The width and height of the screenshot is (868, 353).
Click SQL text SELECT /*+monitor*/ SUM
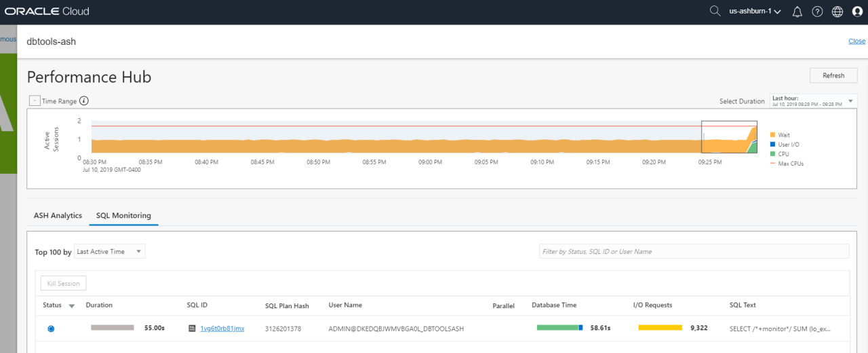(x=780, y=329)
